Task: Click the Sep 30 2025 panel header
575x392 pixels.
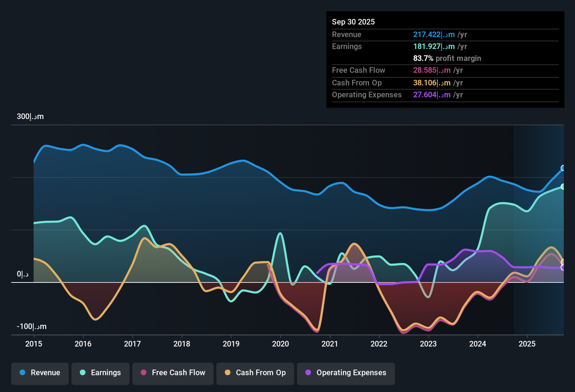Action: coord(353,22)
